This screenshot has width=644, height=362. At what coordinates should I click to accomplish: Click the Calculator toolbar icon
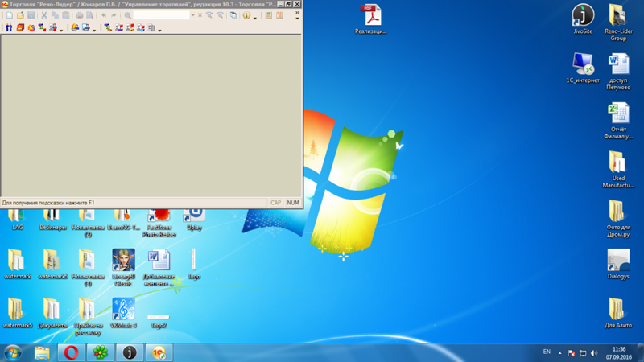[269, 15]
